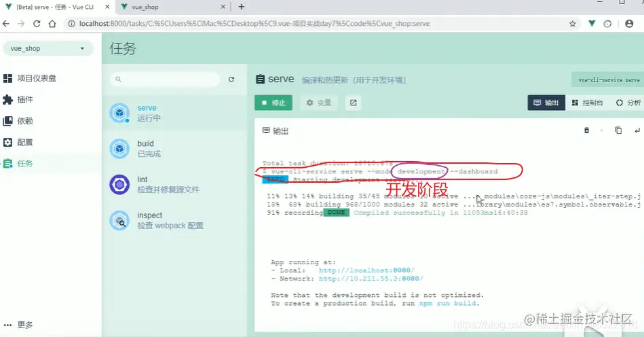Viewport: 644px width, 337px height.
Task: Open the vue_shop project dropdown
Action: click(x=48, y=48)
